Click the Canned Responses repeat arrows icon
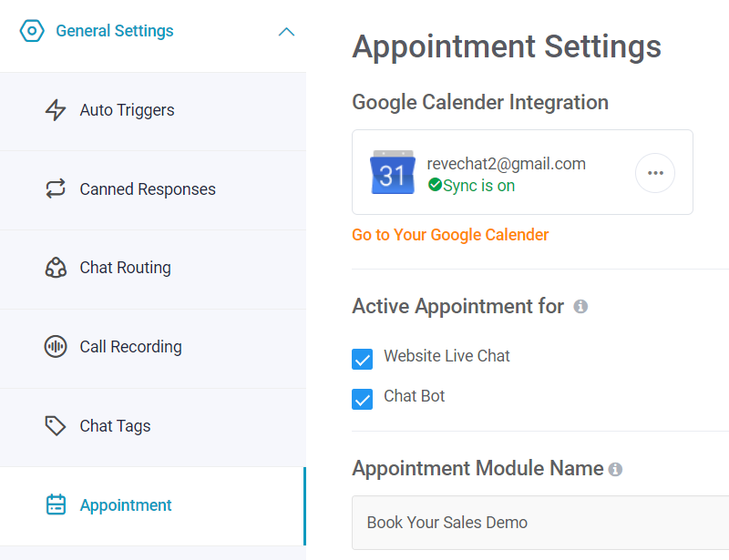The width and height of the screenshot is (729, 560). click(56, 189)
